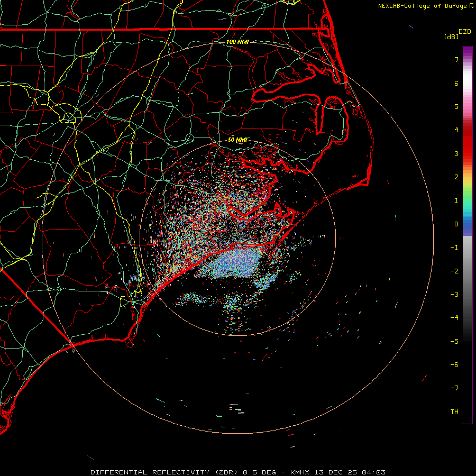The height and width of the screenshot is (476, 476).
Task: Click the "NEXLAB-College of DuPage" credit text
Action: [423, 6]
